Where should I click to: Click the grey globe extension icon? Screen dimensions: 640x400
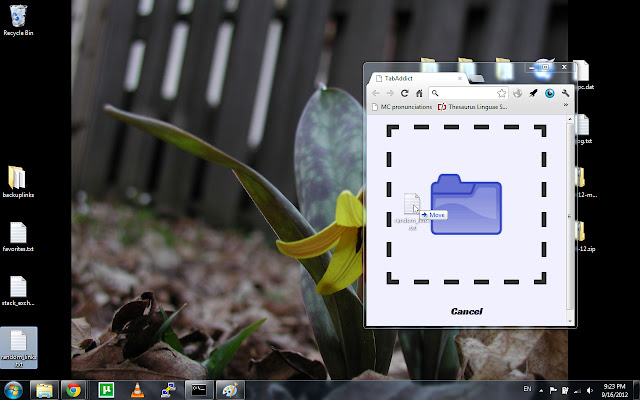[518, 93]
